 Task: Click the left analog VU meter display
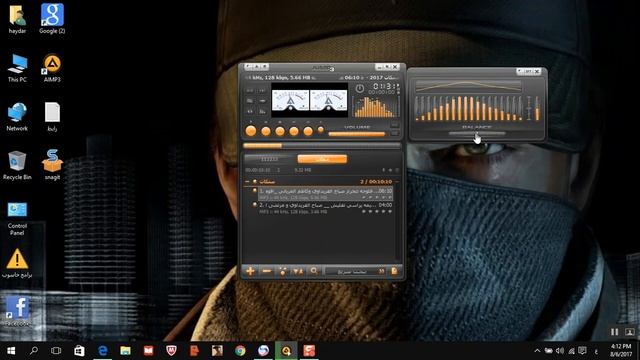pyautogui.click(x=290, y=100)
